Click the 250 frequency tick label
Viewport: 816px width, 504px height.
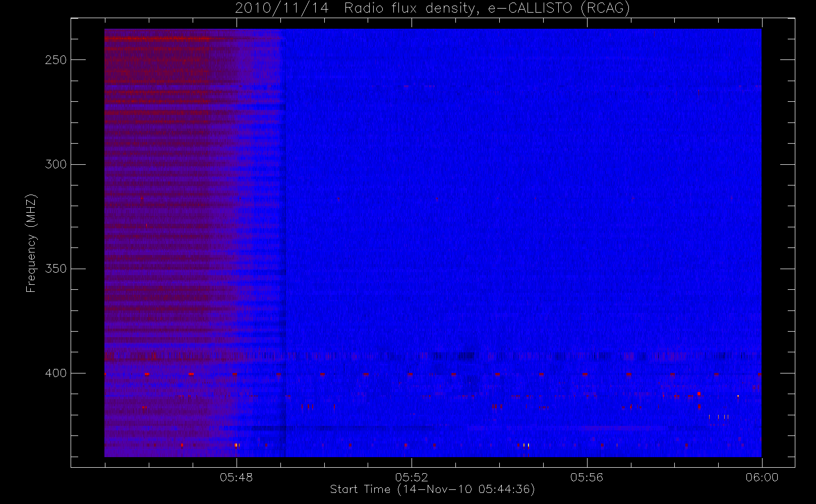coord(56,60)
